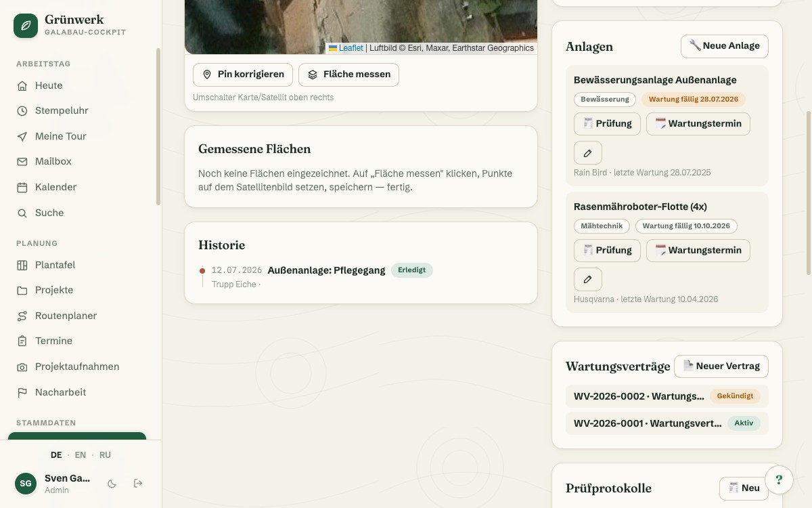Click Prüfung for Rasenmähroboter-Flotte
Image resolution: width=812 pixels, height=508 pixels.
coord(607,251)
